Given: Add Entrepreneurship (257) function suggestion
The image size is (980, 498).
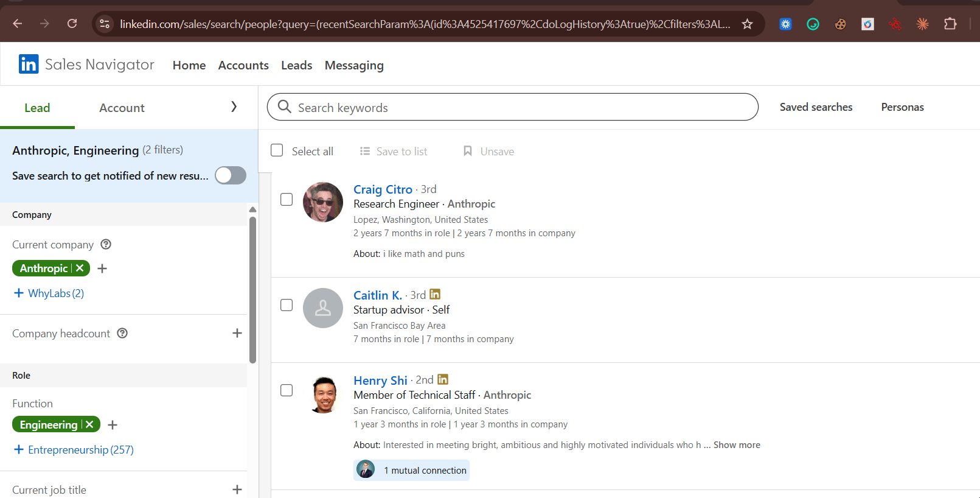Looking at the screenshot, I should point(74,450).
